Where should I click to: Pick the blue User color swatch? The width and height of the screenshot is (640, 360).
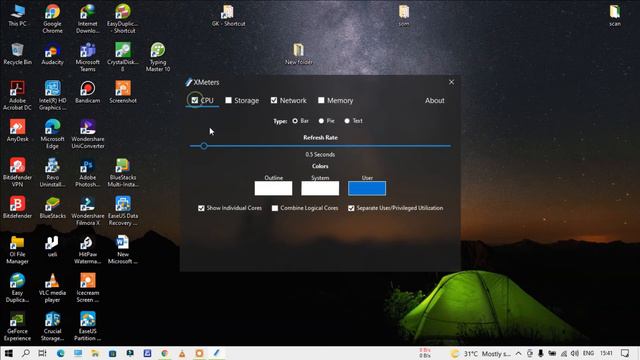[x=367, y=188]
